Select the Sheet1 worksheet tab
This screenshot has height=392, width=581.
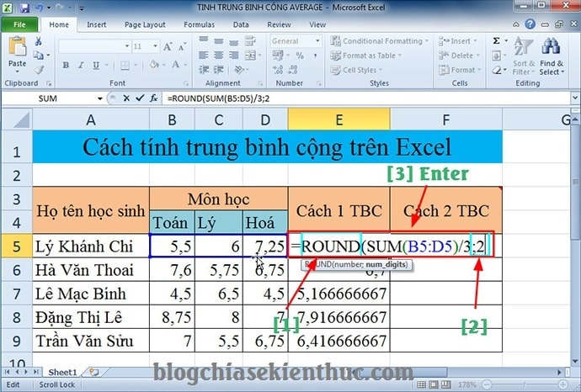62,372
